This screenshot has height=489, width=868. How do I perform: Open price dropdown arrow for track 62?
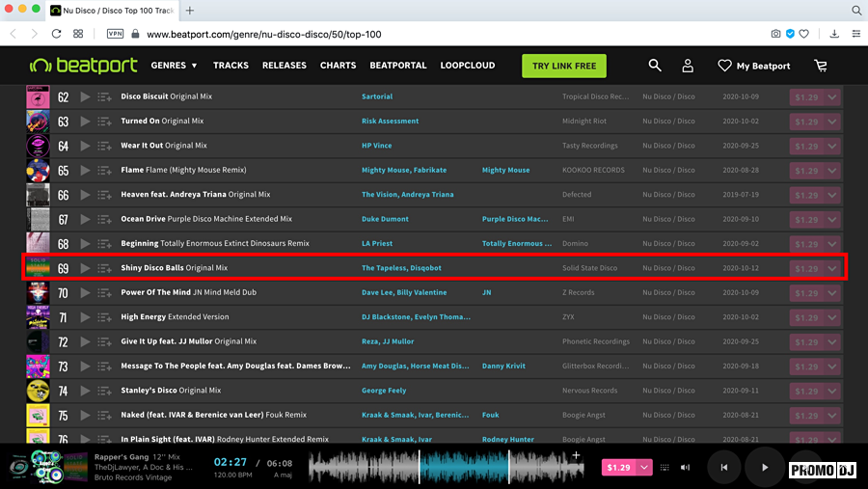(x=832, y=97)
